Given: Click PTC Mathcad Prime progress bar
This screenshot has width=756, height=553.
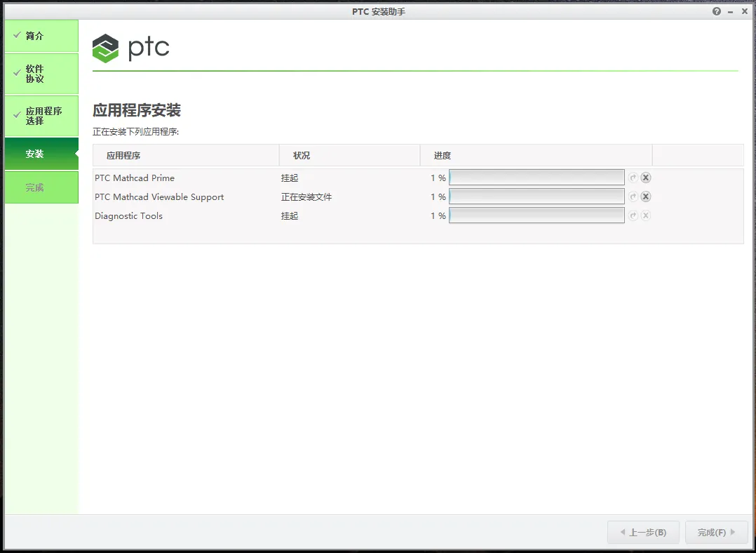Looking at the screenshot, I should pos(536,177).
